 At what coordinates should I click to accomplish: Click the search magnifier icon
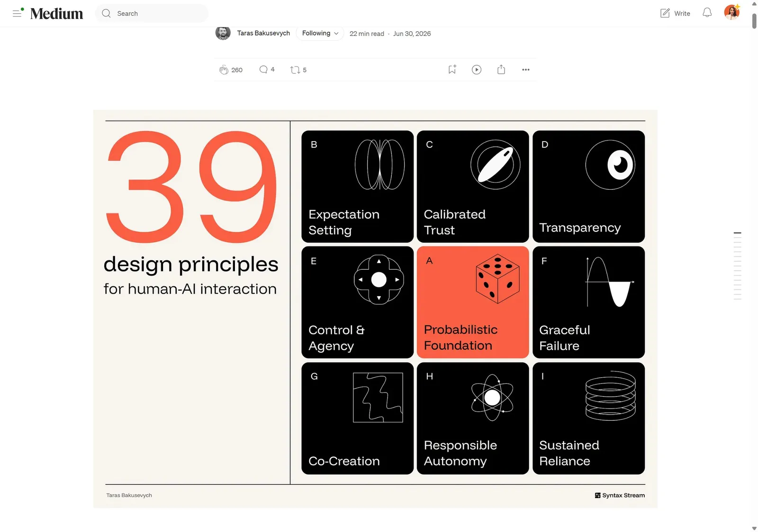107,13
